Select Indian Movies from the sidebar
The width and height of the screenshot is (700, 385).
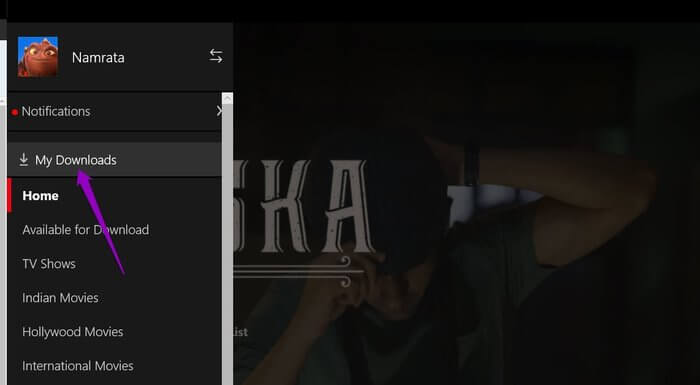pyautogui.click(x=60, y=297)
